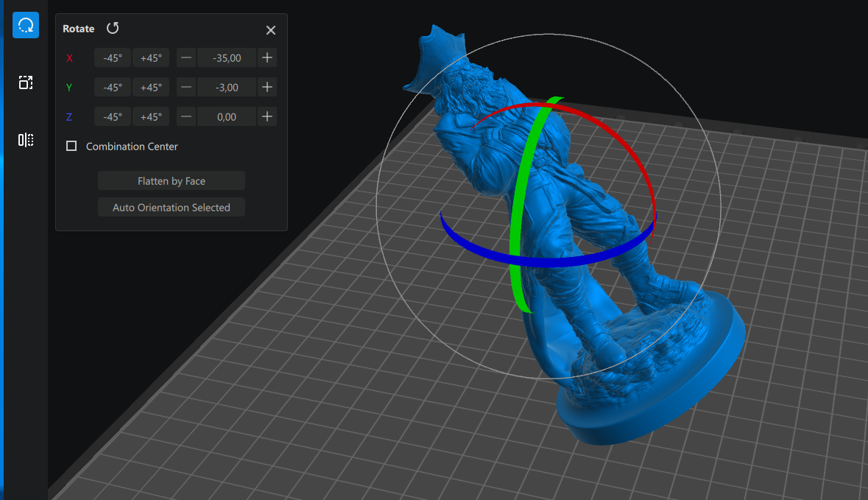Increase Z rotation with plus button
This screenshot has width=868, height=500.
[267, 116]
